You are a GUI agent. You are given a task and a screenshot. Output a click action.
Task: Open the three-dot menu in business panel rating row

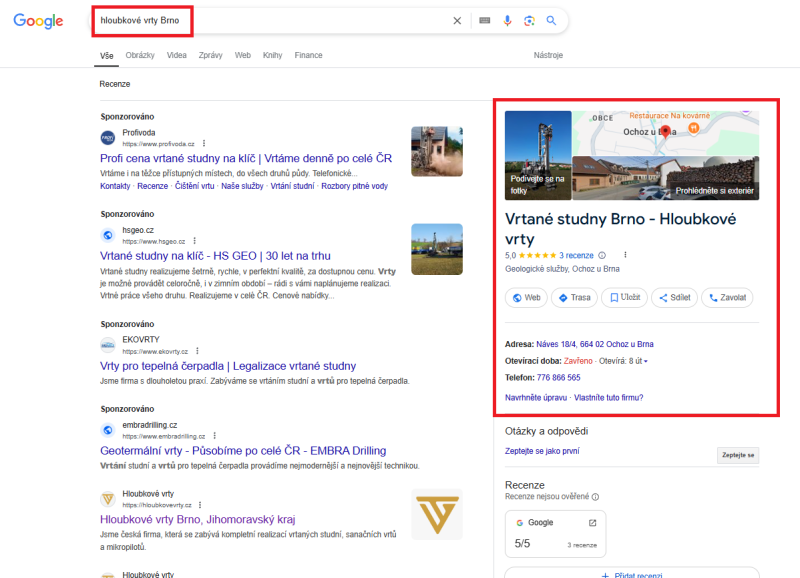625,255
